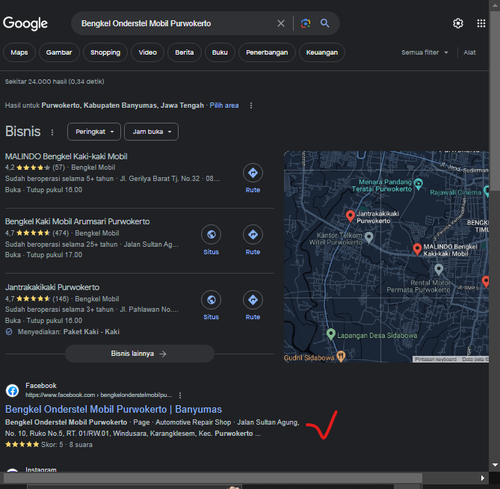Open three-dot menu beside Pilih area

pyautogui.click(x=251, y=106)
